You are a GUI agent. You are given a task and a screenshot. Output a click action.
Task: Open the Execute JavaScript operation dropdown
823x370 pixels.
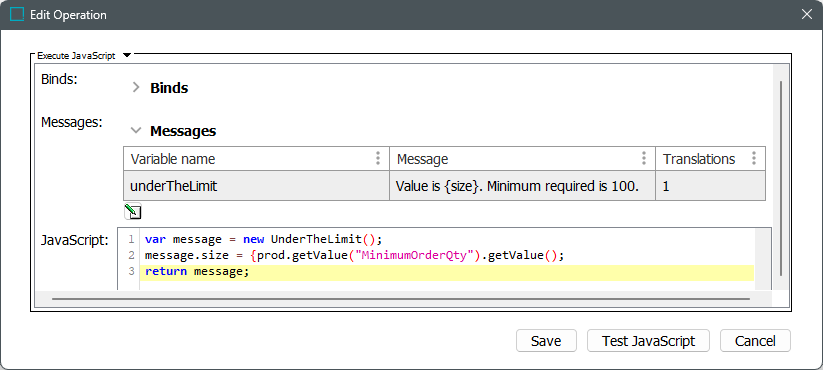click(126, 55)
